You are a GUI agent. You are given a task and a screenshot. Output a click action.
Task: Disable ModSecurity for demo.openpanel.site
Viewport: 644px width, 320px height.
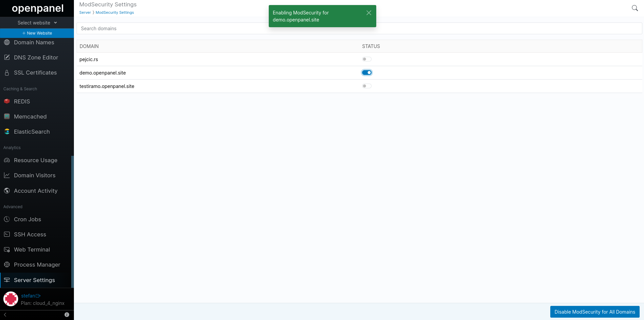click(367, 73)
